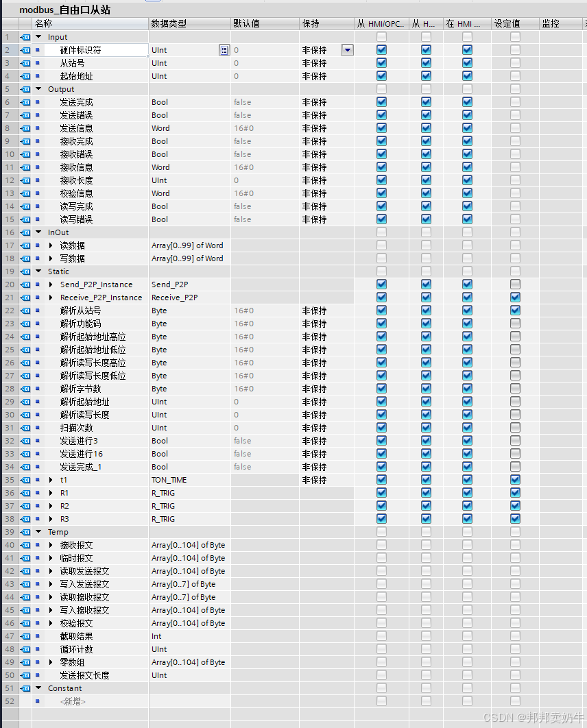Image resolution: width=587 pixels, height=728 pixels.
Task: Click the tag icon in row 43 写入发送报文
Action: coord(25,584)
